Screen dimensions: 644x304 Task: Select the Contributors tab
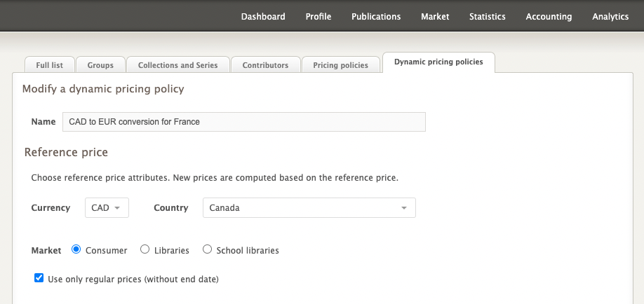[265, 65]
